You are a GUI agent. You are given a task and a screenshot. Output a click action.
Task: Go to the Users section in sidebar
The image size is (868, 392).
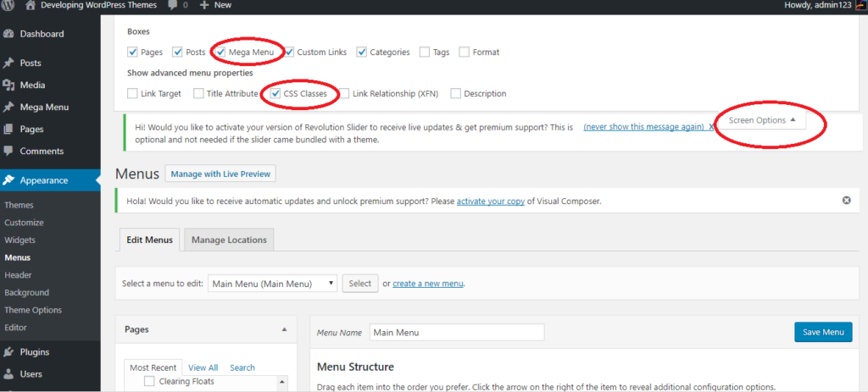(31, 373)
